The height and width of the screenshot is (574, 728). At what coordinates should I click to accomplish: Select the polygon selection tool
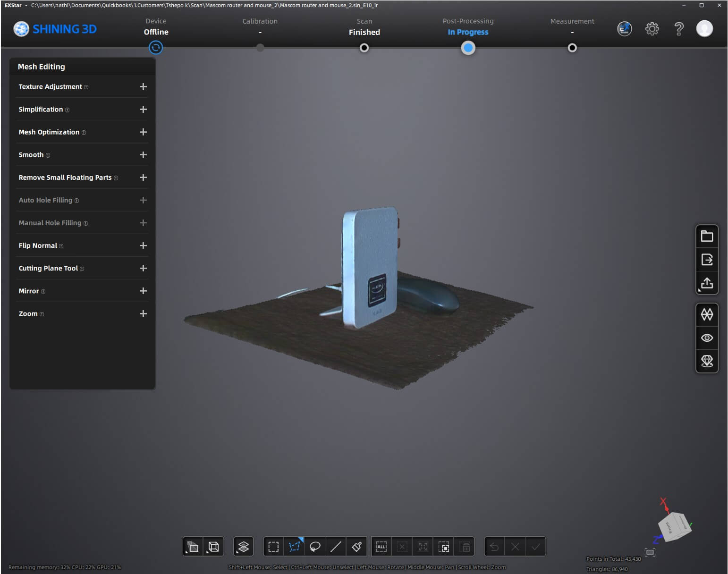(x=294, y=547)
